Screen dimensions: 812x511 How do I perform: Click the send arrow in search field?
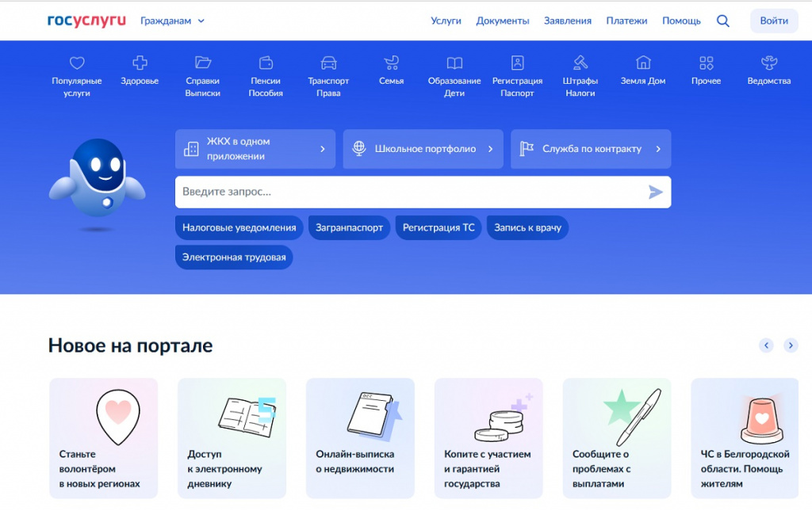(656, 193)
